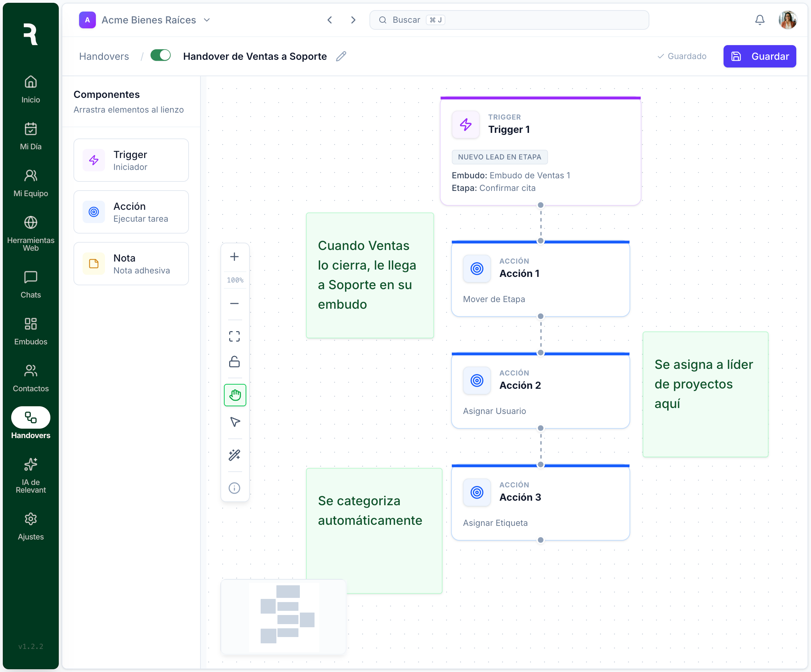
Task: Open Chats in the sidebar
Action: [30, 285]
